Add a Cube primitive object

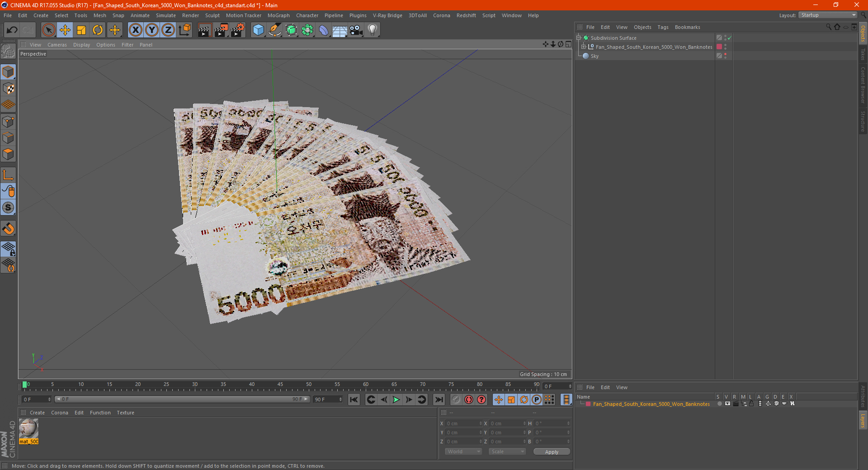pyautogui.click(x=258, y=30)
